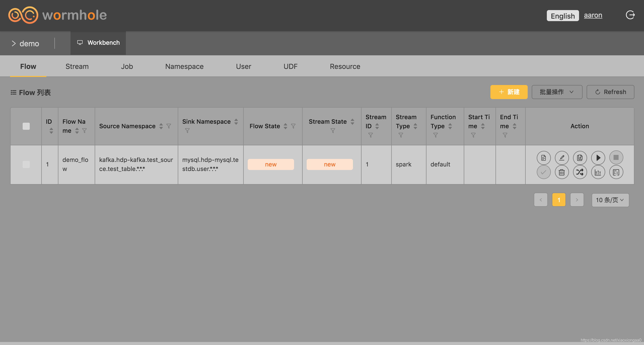The image size is (644, 345).
Task: Click the copy flow icon in Action column
Action: point(580,158)
